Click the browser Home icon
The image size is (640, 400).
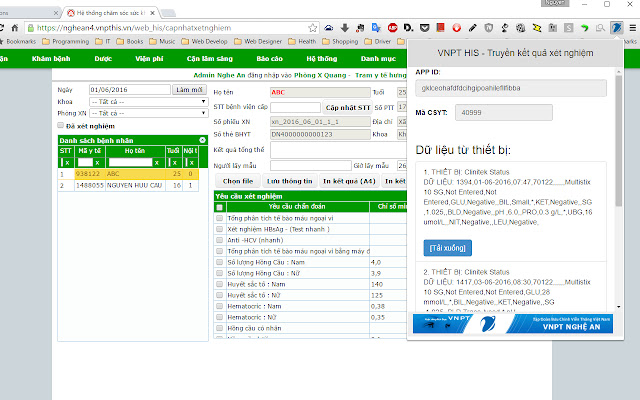[x=15, y=28]
